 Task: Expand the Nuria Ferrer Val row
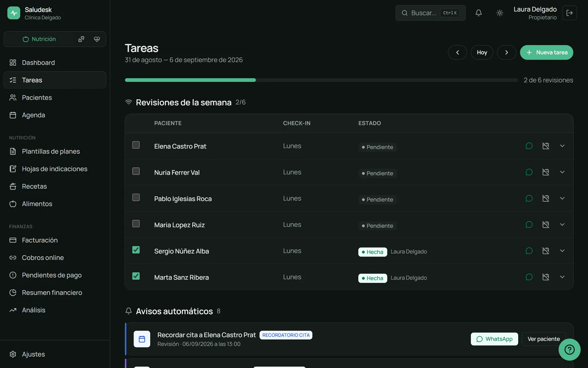(x=562, y=172)
